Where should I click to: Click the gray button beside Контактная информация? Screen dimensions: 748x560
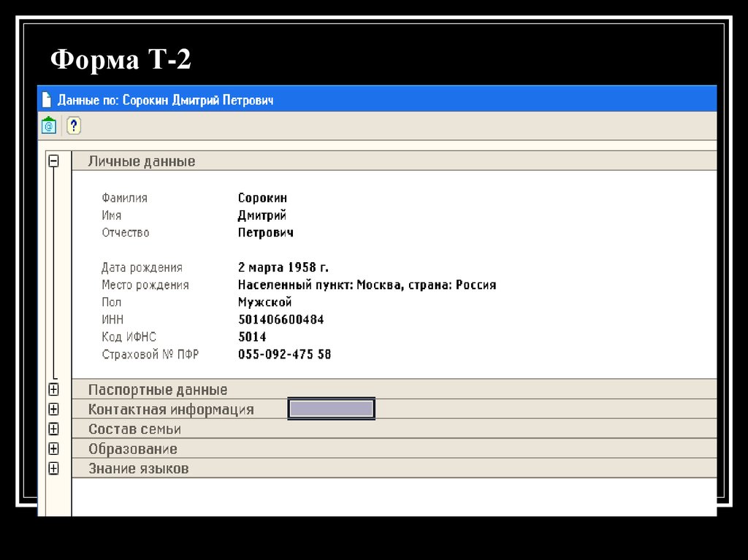pyautogui.click(x=332, y=408)
